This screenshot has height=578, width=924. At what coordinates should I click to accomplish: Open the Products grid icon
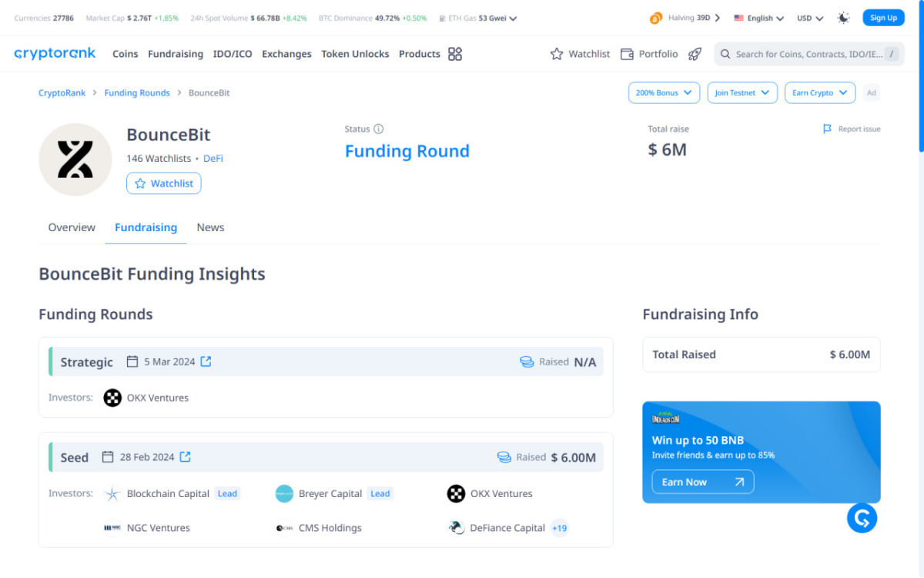pyautogui.click(x=454, y=54)
